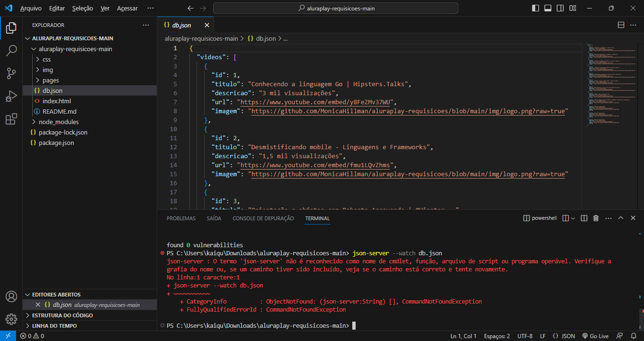
Task: Open the Run and Debug view icon
Action: 11,96
